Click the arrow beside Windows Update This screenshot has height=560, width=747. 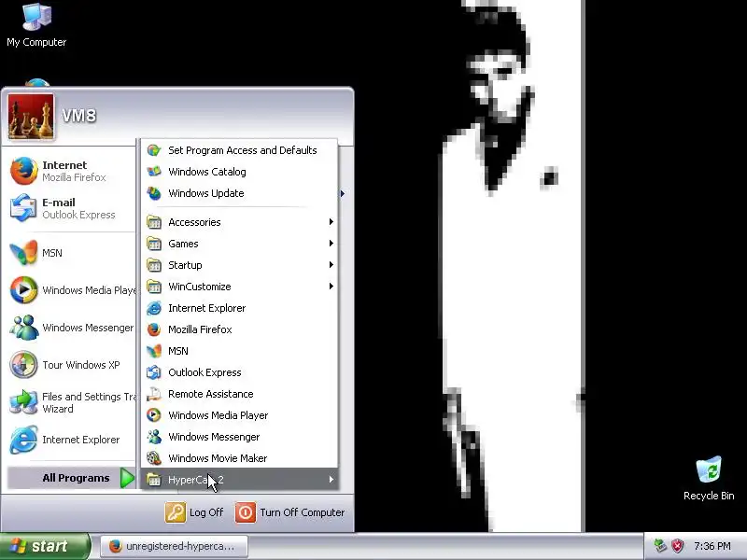tap(342, 193)
